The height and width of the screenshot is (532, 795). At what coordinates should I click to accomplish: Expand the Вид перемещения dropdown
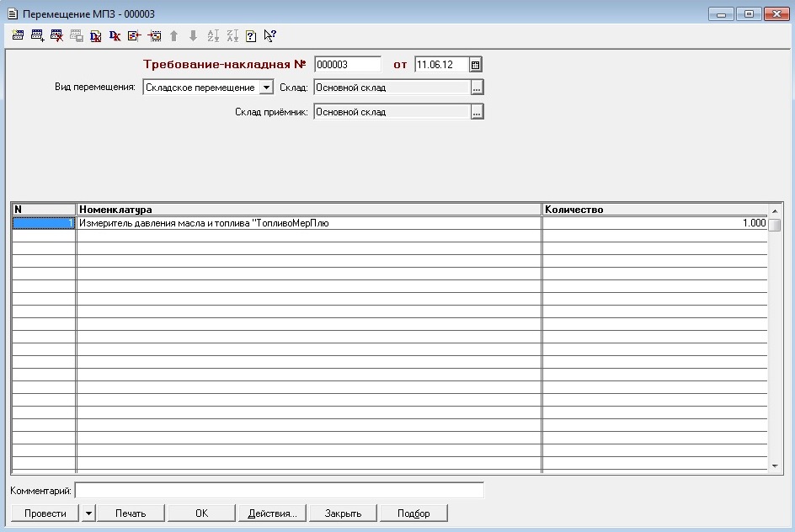coord(266,88)
